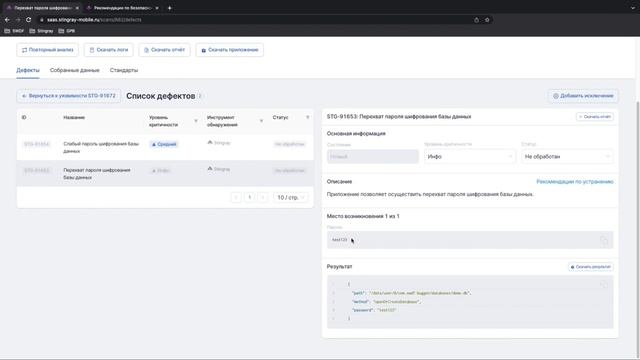Click the browser back arrow

(x=7, y=20)
